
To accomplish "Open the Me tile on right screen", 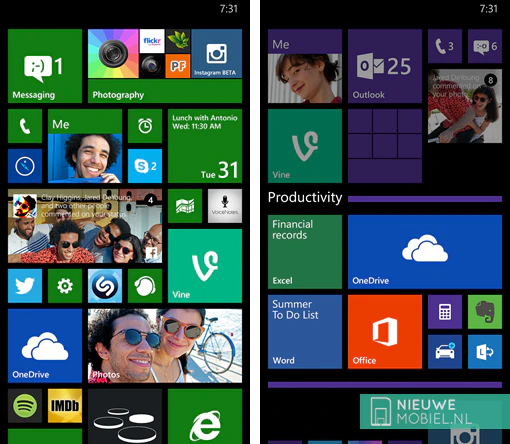I will [305, 66].
